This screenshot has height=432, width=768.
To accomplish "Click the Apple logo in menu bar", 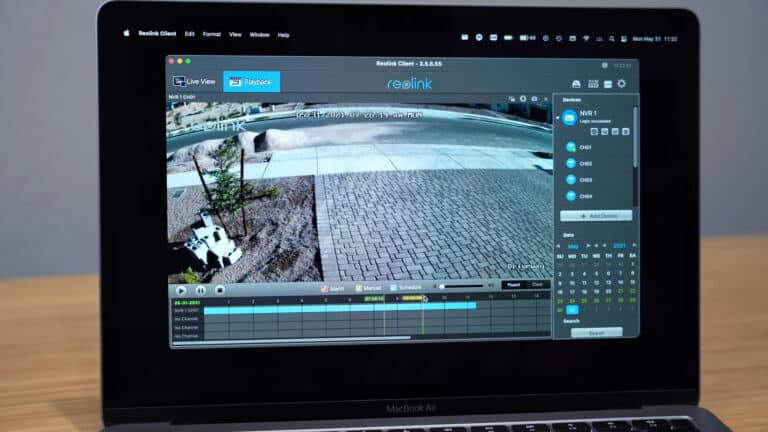I will 127,34.
